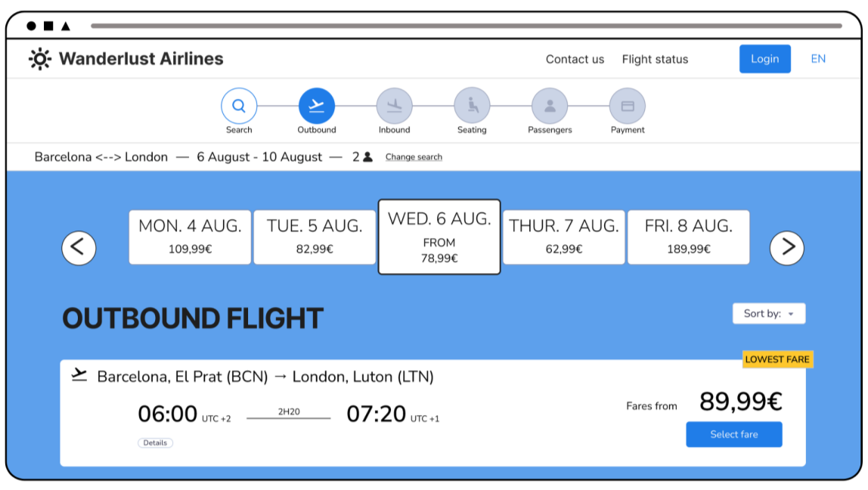Click the Search step icon
The image size is (868, 490).
[239, 107]
